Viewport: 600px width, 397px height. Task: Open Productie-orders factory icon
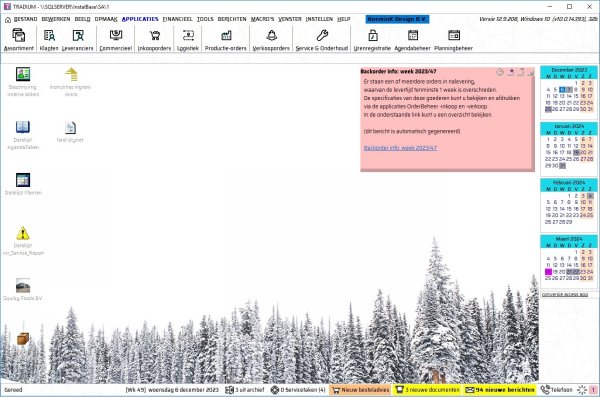(226, 40)
